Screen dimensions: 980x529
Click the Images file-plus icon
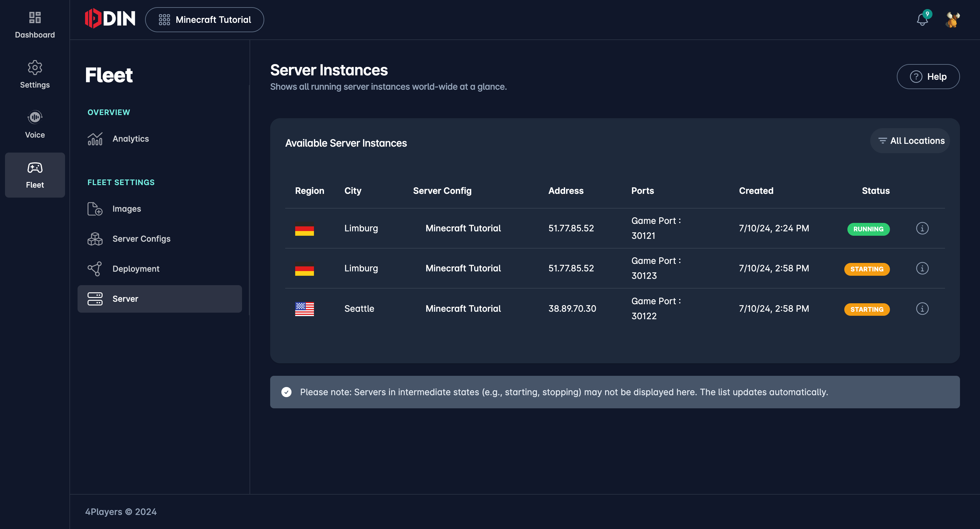[95, 209]
